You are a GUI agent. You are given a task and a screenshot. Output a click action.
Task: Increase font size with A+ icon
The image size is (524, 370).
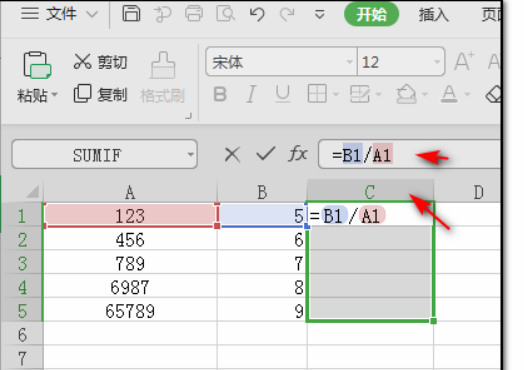pyautogui.click(x=464, y=61)
